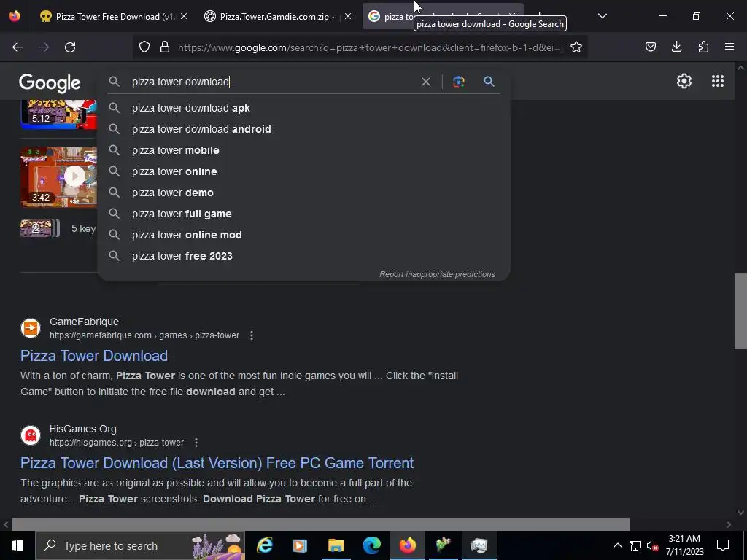This screenshot has width=747, height=560.
Task: Click the horizontal scrollbar at page bottom
Action: click(x=321, y=524)
